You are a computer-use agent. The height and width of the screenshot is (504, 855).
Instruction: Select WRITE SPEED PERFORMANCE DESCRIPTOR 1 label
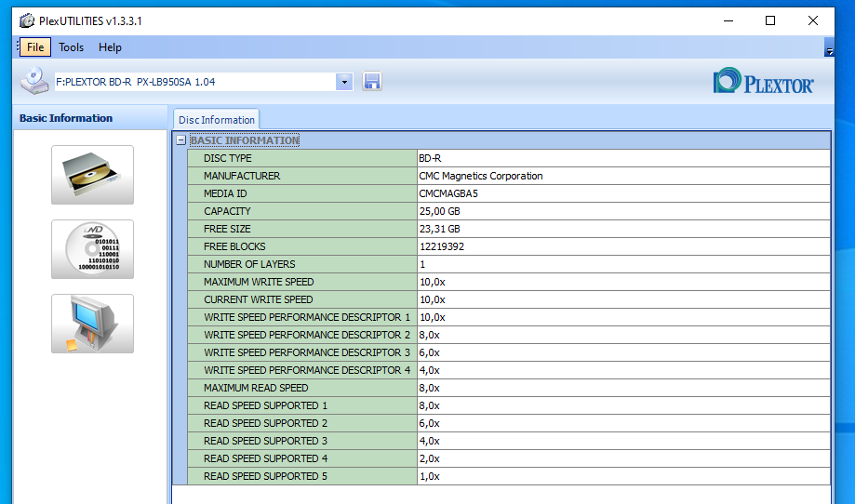pos(307,317)
